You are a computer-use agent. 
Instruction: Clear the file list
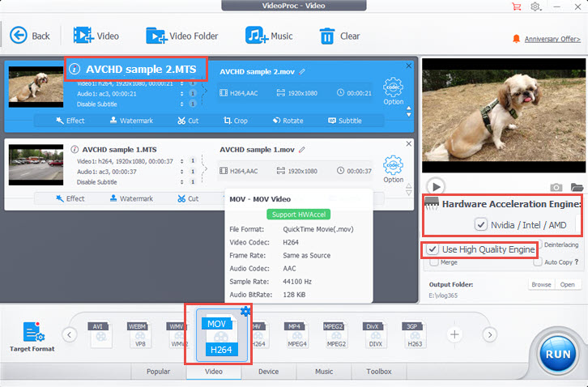click(339, 36)
